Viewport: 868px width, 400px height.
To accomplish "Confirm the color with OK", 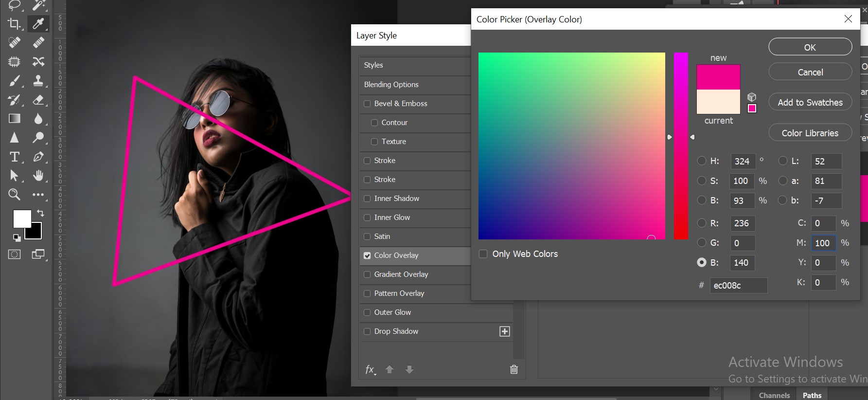I will coord(810,47).
